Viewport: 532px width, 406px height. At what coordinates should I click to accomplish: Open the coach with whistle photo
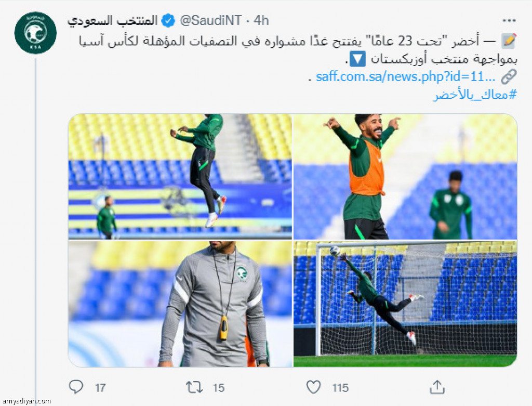[x=180, y=304]
